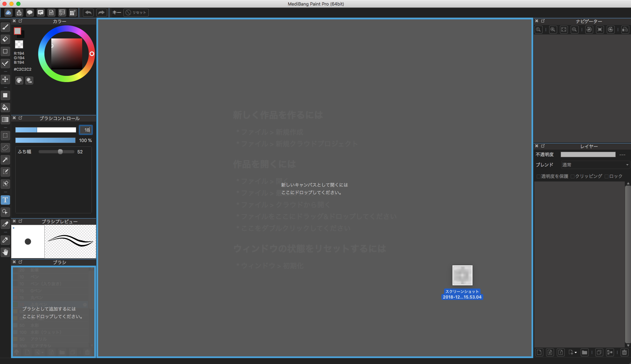Click Navigator flip horizontal icon
Image resolution: width=631 pixels, height=364 pixels.
click(x=625, y=30)
